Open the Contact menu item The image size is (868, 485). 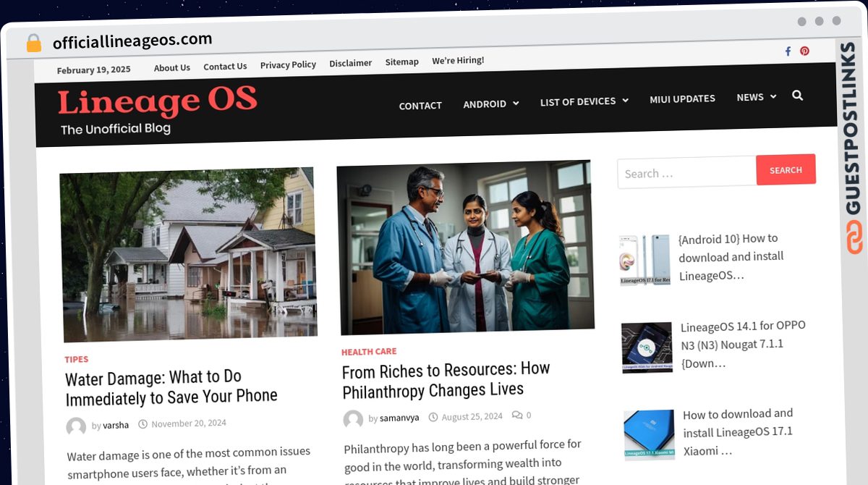point(420,106)
